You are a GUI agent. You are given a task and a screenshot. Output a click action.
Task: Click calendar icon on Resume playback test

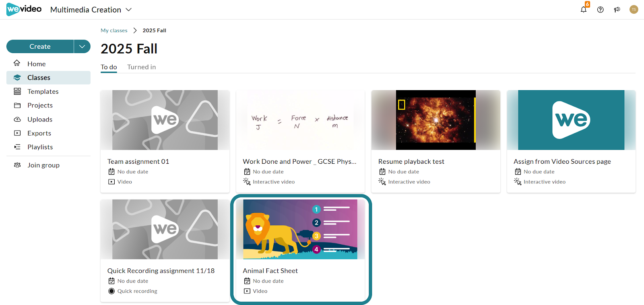pyautogui.click(x=382, y=172)
